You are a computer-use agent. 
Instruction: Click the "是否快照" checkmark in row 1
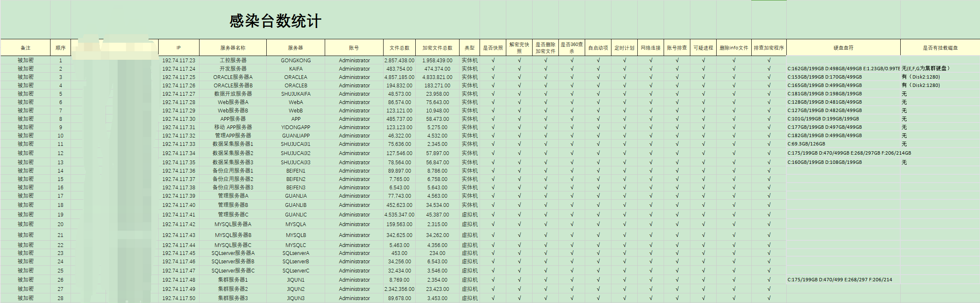(x=493, y=61)
